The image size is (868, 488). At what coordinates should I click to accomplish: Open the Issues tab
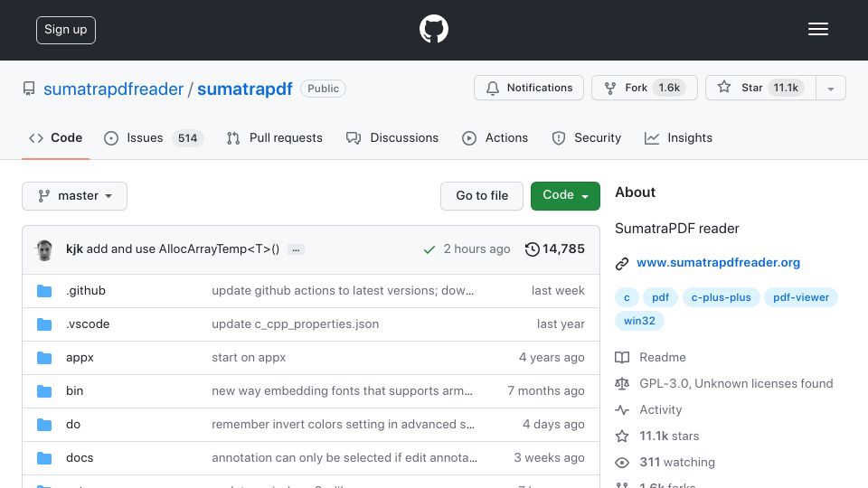point(154,137)
